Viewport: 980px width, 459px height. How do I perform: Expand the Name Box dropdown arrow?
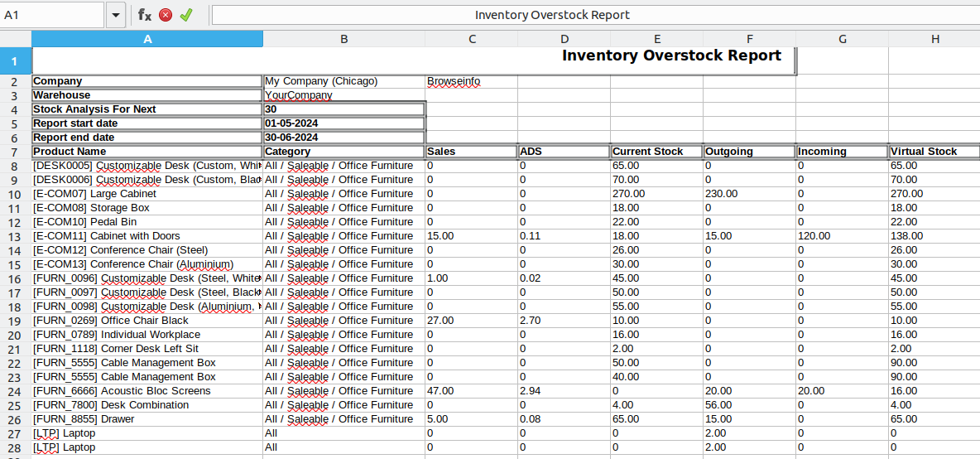click(x=115, y=15)
